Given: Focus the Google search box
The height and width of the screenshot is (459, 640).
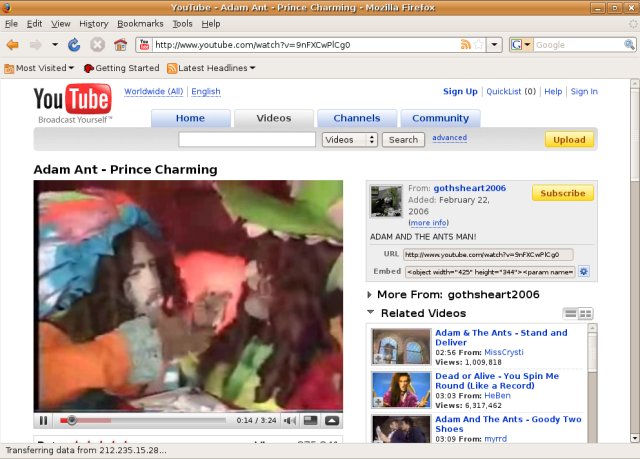Looking at the screenshot, I should [x=579, y=44].
